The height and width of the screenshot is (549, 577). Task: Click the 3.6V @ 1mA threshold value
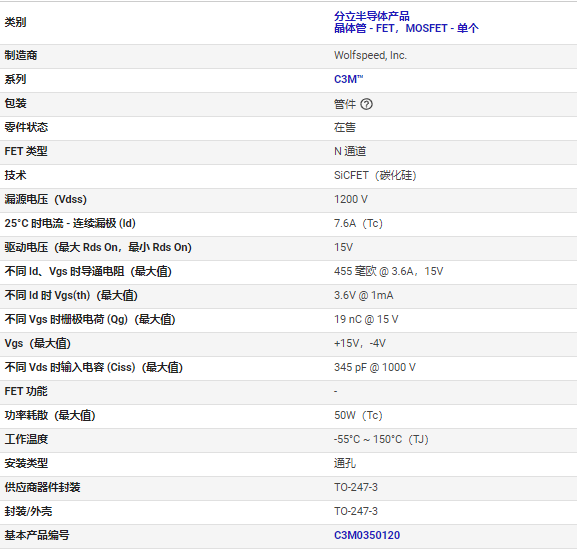364,295
